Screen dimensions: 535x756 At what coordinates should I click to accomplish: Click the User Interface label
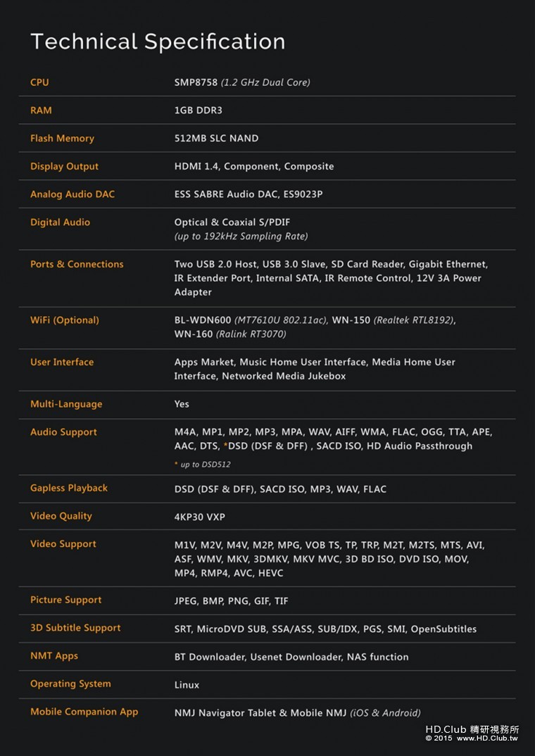[62, 363]
